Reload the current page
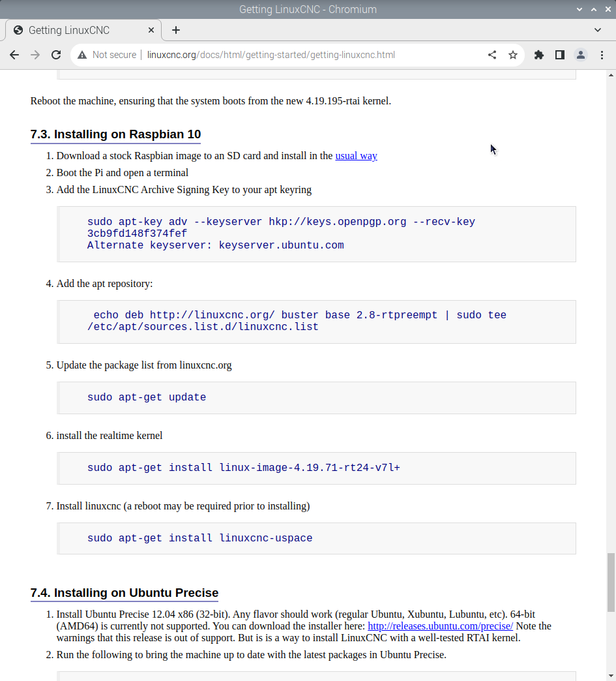The image size is (616, 681). pos(56,55)
